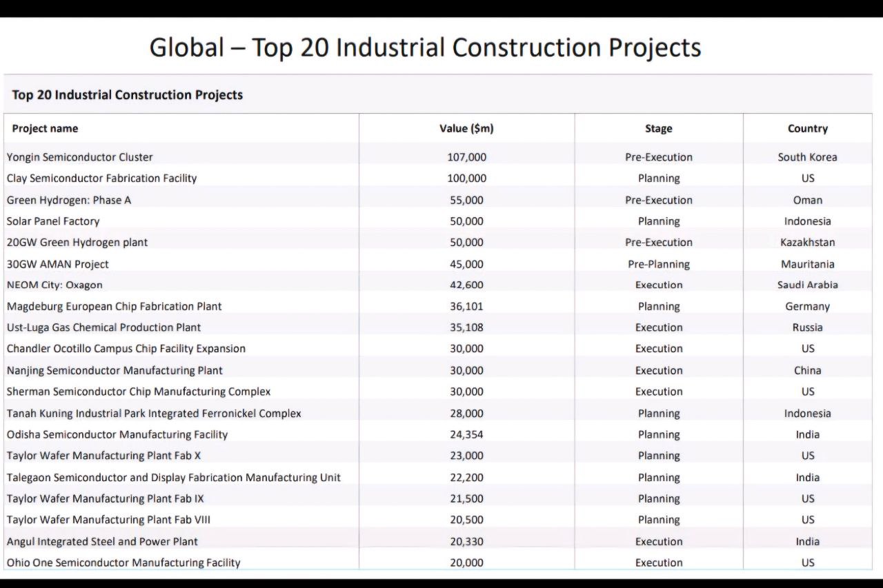Select the 'Stage' column header
Screen dimensions: 883x588
658,129
